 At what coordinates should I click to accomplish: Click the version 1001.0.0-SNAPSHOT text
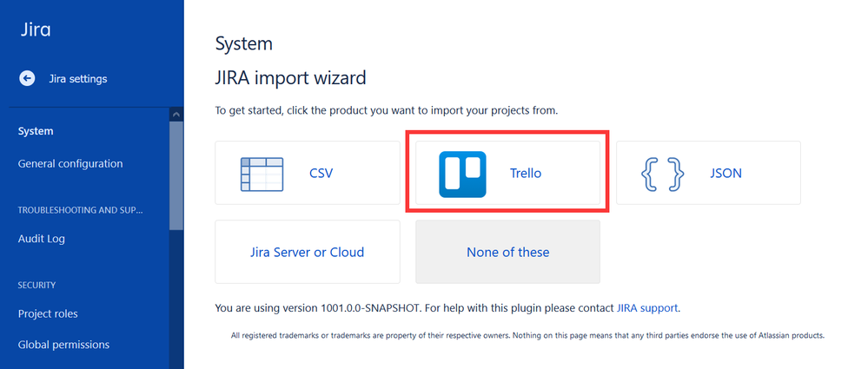370,308
